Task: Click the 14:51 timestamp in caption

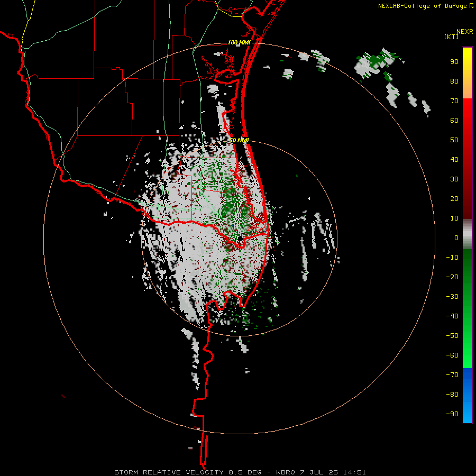Action: 354,472
